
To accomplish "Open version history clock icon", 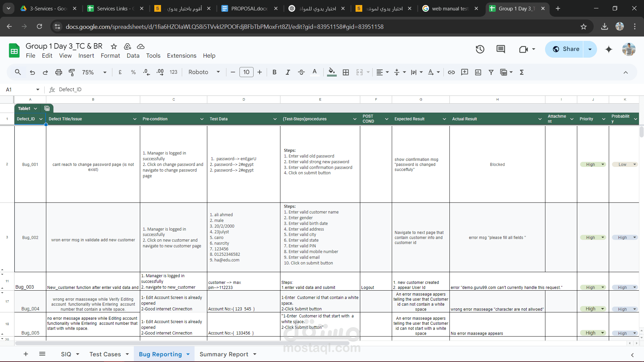I will click(480, 49).
